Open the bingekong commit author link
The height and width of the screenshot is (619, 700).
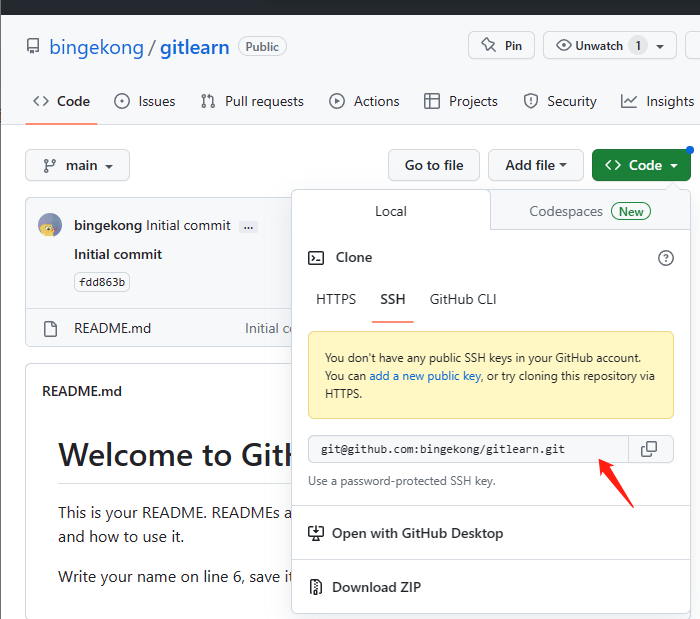[x=108, y=225]
